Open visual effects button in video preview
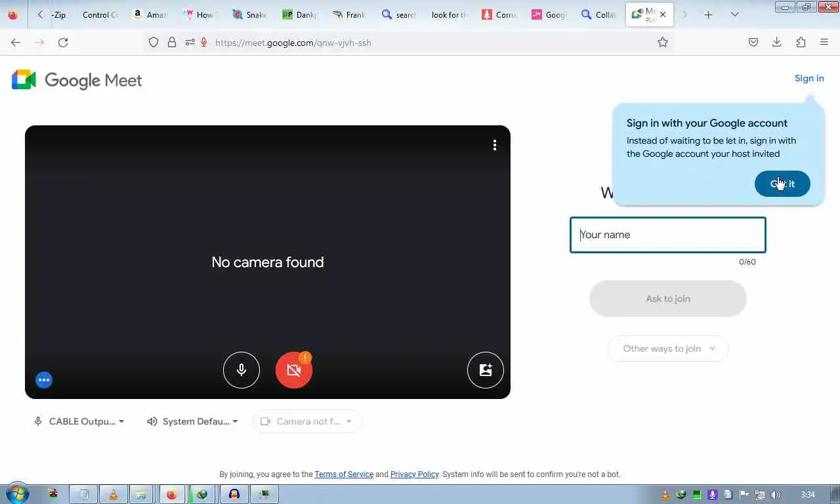840x504 pixels. (x=486, y=370)
